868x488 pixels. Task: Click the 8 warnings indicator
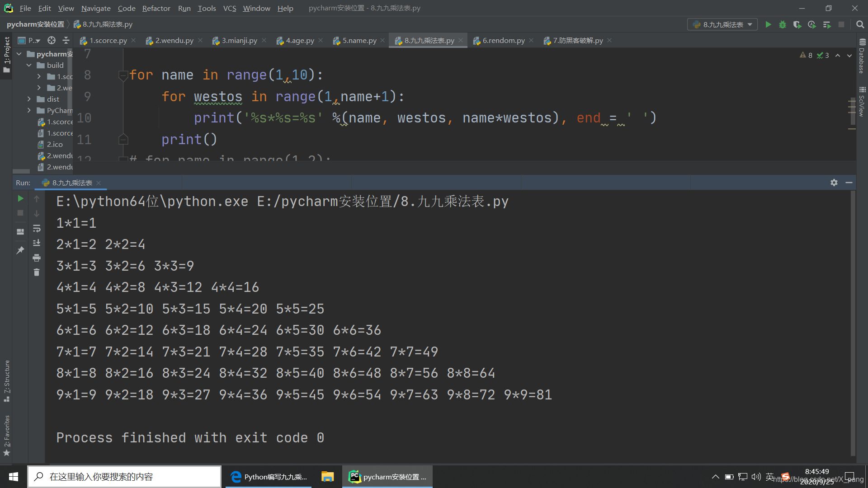806,55
